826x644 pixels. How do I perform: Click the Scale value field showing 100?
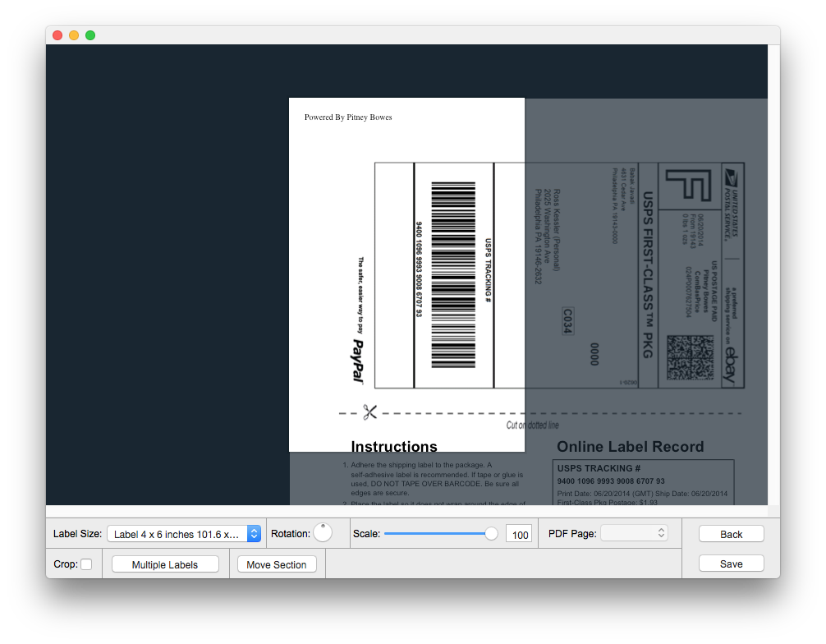(519, 535)
